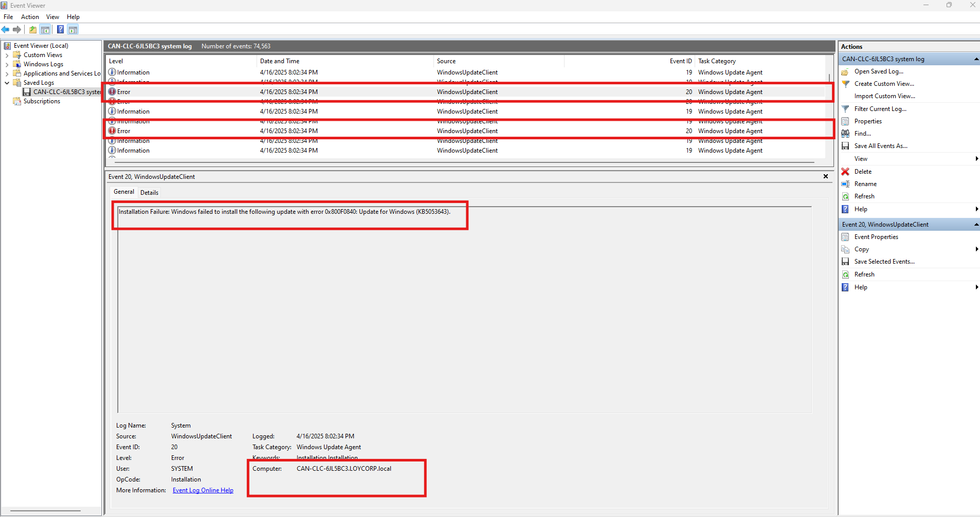This screenshot has height=517, width=980.
Task: Expand the Copy submenu arrow
Action: 976,249
